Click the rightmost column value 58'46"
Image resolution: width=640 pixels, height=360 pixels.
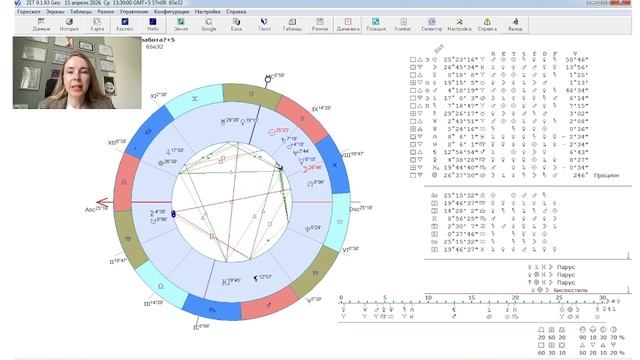pos(576,60)
